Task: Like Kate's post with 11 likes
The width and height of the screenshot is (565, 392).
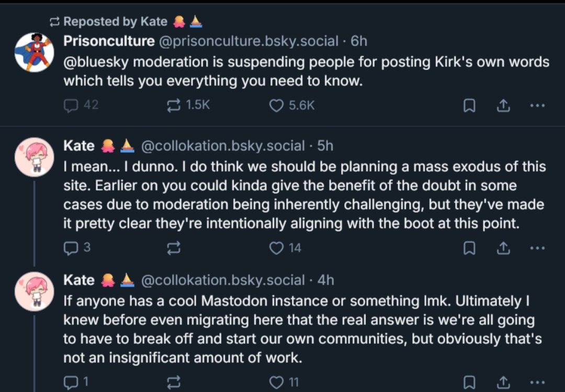Action: (276, 383)
